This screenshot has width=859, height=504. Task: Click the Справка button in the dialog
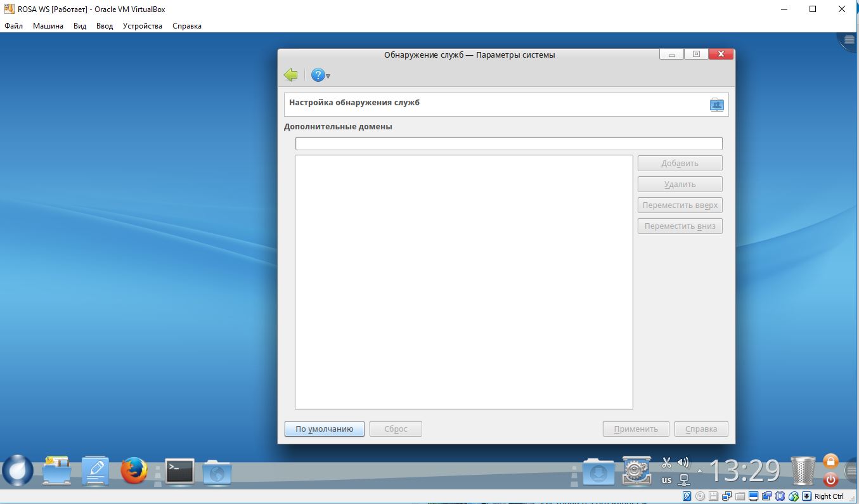pyautogui.click(x=701, y=429)
